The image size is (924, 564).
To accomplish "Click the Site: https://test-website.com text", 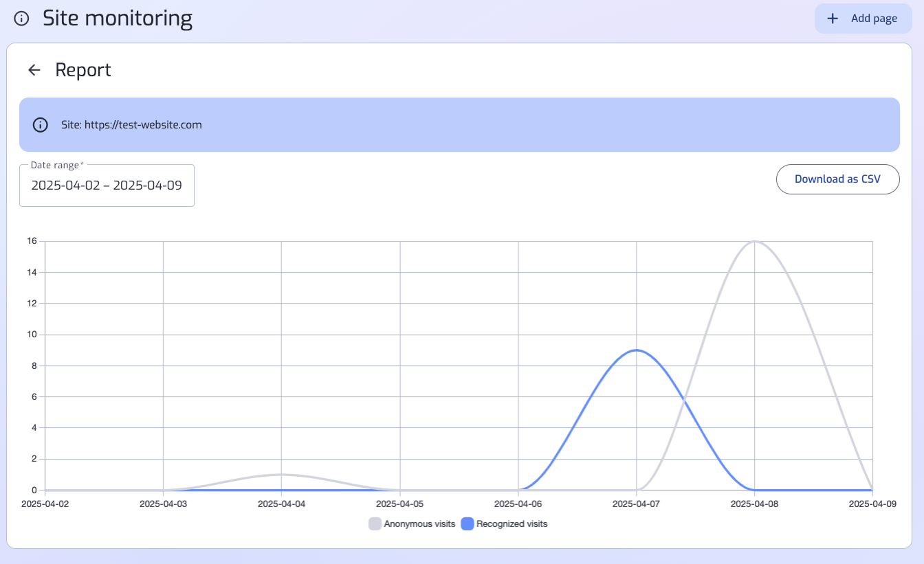I will pyautogui.click(x=131, y=125).
